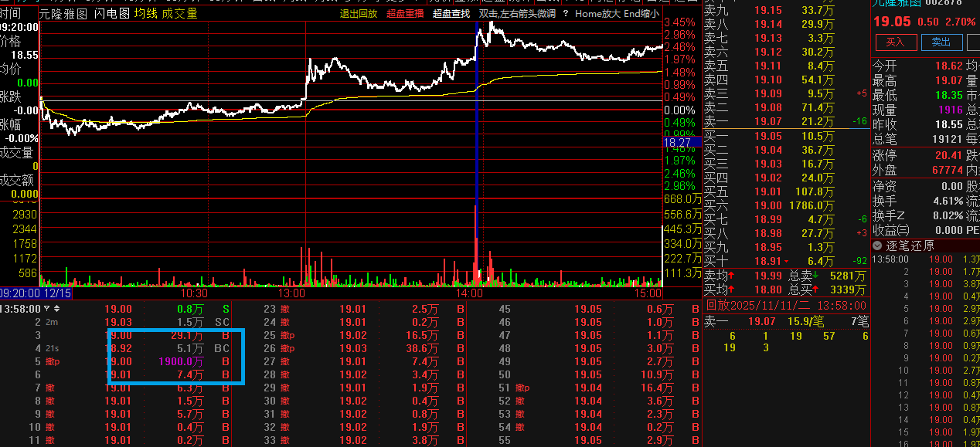
Task: Click the 现量 value 1916
Action: [x=951, y=110]
